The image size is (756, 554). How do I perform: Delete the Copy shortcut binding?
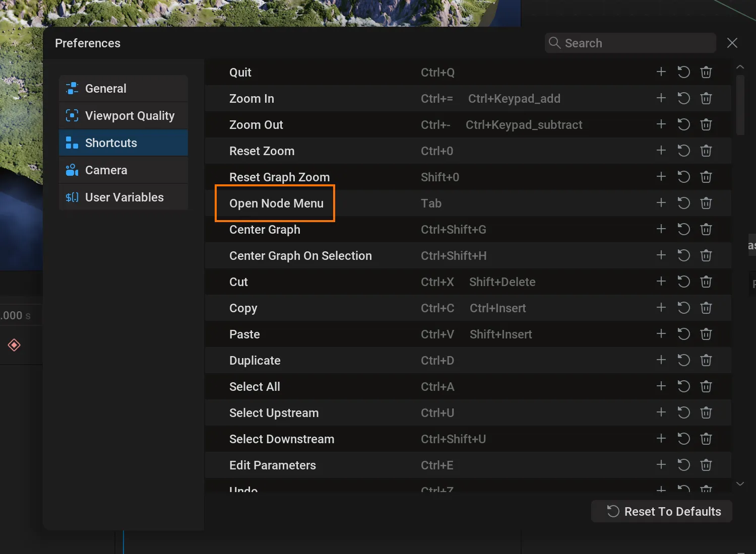706,308
